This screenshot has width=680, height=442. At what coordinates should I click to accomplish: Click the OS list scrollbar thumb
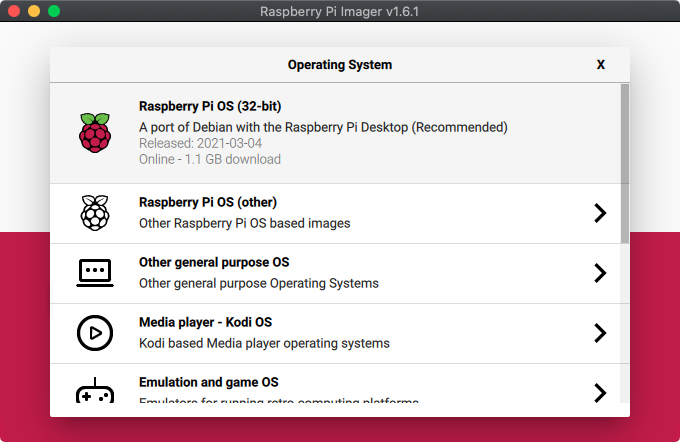coord(624,164)
